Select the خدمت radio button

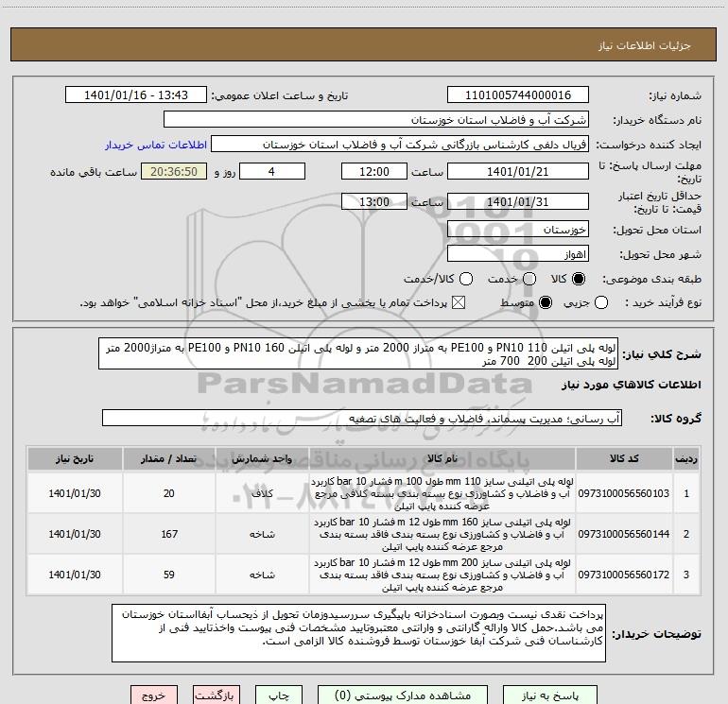click(529, 279)
